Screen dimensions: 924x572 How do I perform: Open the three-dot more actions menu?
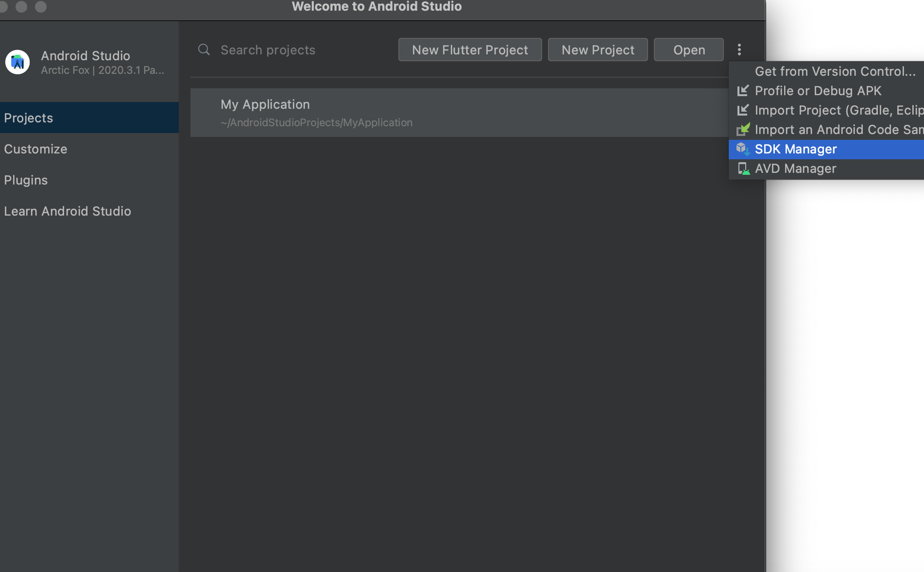[x=739, y=50]
